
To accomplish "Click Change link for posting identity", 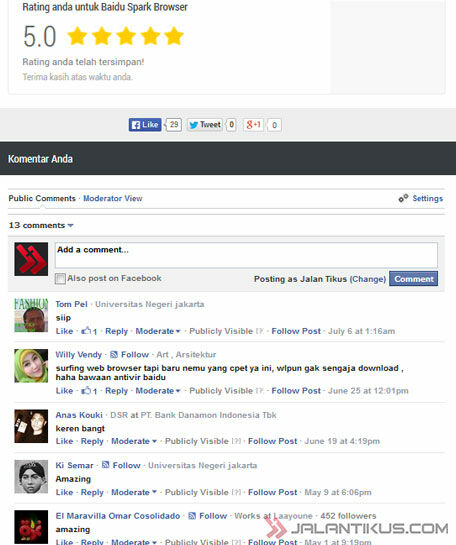I will 368,279.
